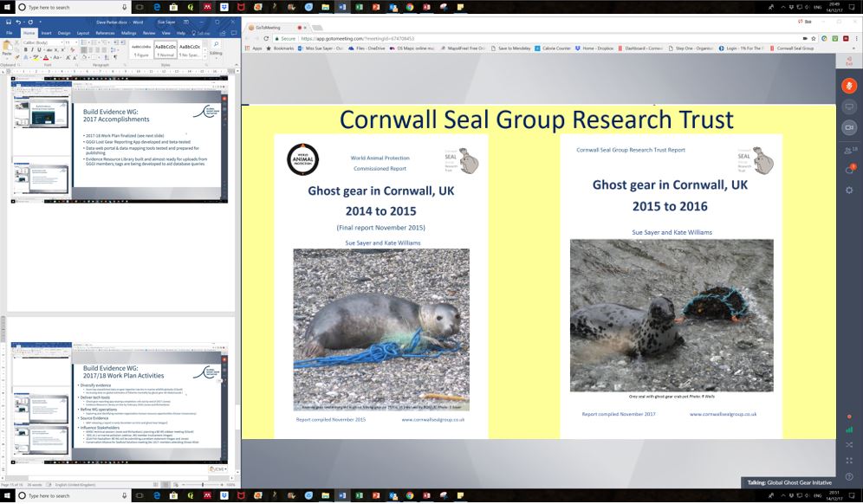
Task: Open the Find magnifier in the Editing group
Action: (x=217, y=44)
